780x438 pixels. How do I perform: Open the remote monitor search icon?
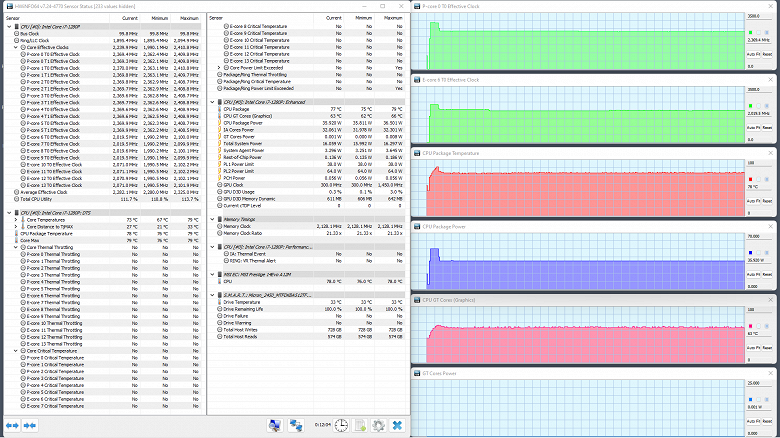275,426
